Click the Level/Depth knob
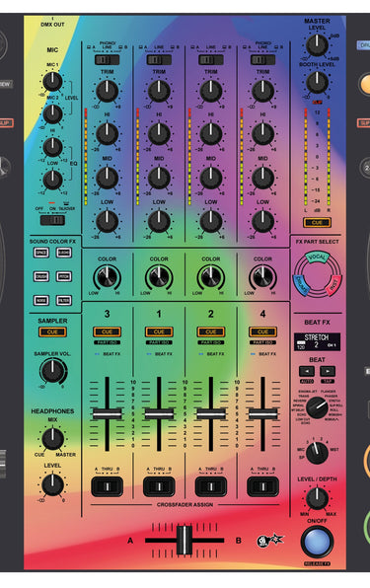Image resolution: width=370 pixels, height=588 pixels. coord(317,499)
